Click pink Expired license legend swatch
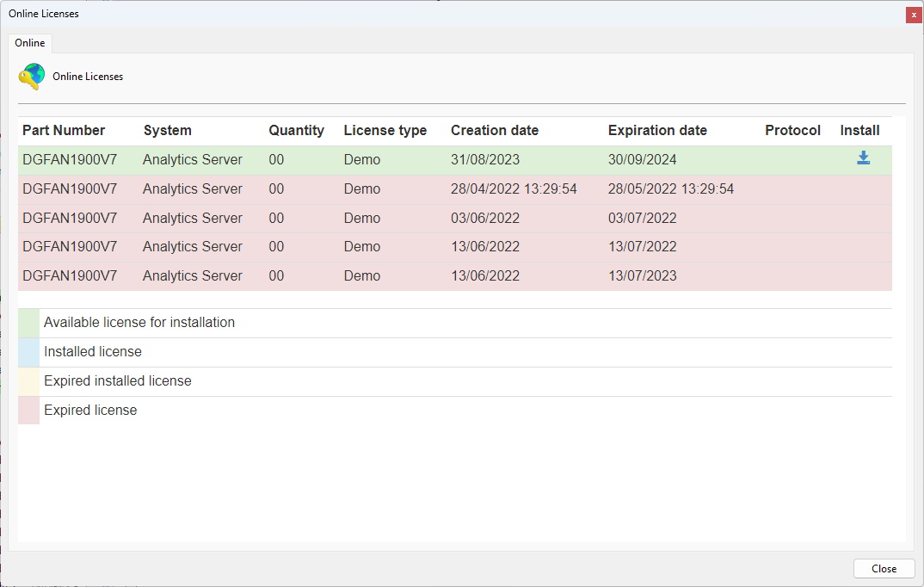This screenshot has width=924, height=587. pos(28,411)
